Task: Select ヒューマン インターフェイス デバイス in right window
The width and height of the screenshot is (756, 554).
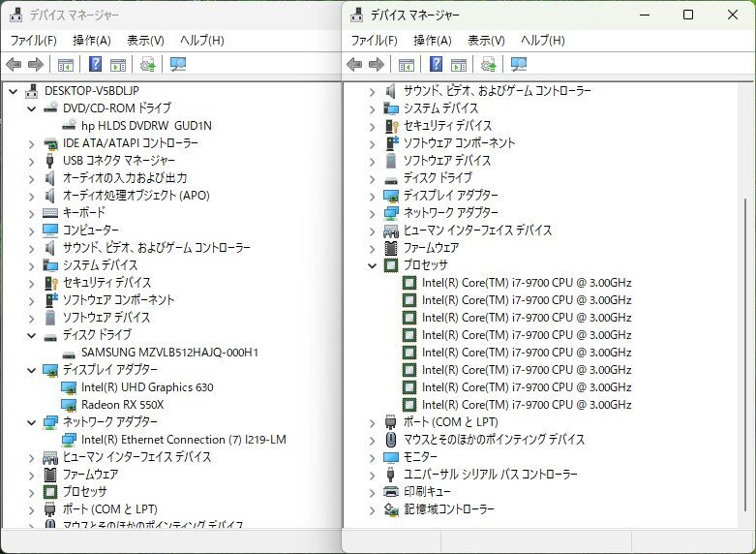Action: click(x=477, y=231)
